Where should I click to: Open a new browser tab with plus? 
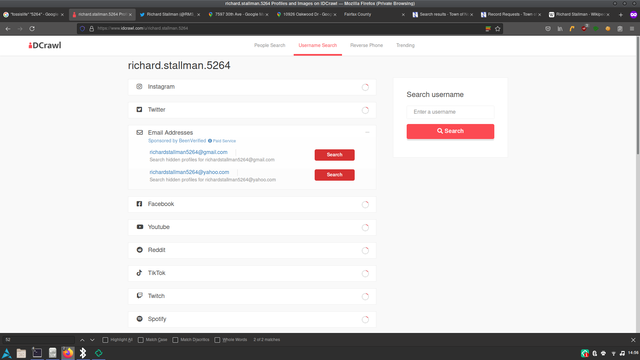621,15
